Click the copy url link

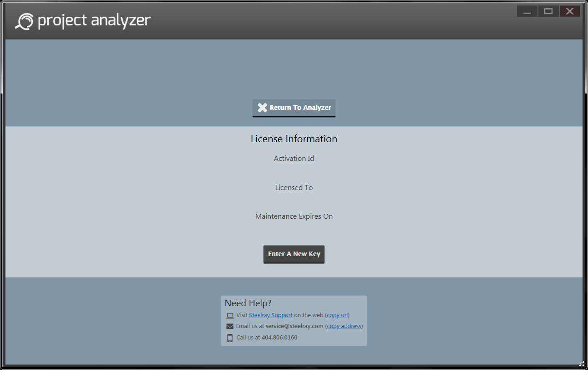[337, 315]
